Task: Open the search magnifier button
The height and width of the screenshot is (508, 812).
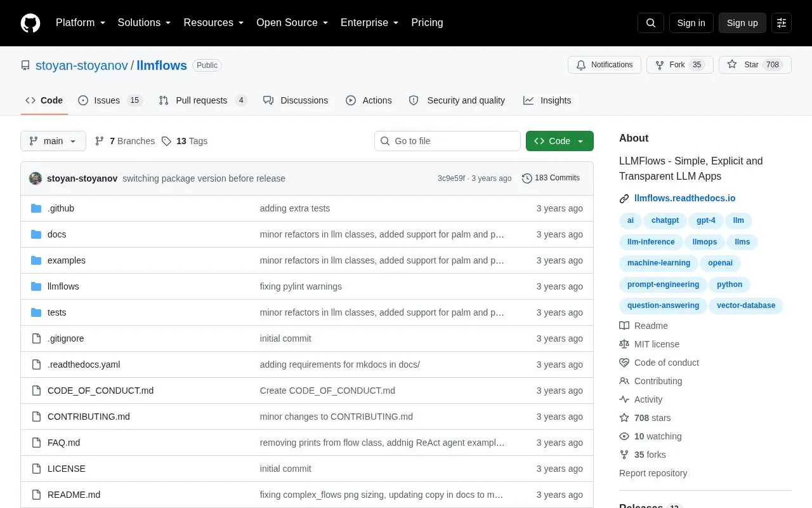Action: [x=651, y=23]
